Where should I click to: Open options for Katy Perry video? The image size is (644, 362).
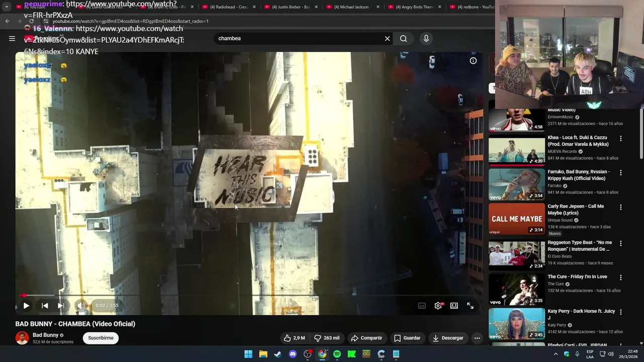(x=620, y=312)
